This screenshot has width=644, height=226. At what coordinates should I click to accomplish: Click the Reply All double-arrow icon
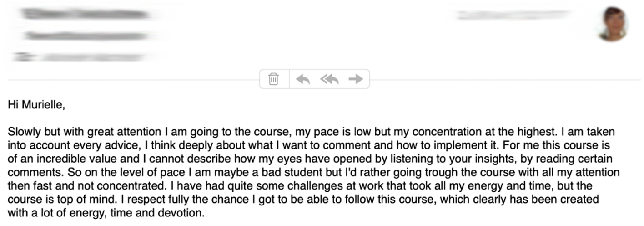[329, 79]
